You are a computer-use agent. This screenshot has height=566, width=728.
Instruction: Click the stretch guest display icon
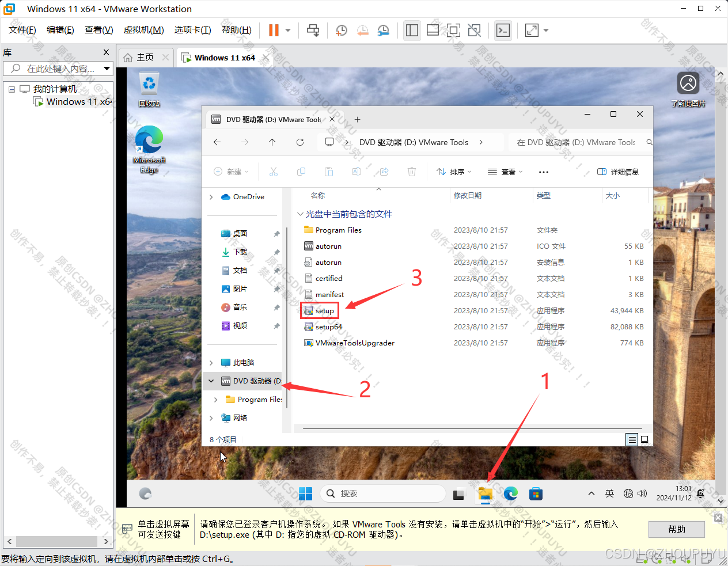point(532,30)
